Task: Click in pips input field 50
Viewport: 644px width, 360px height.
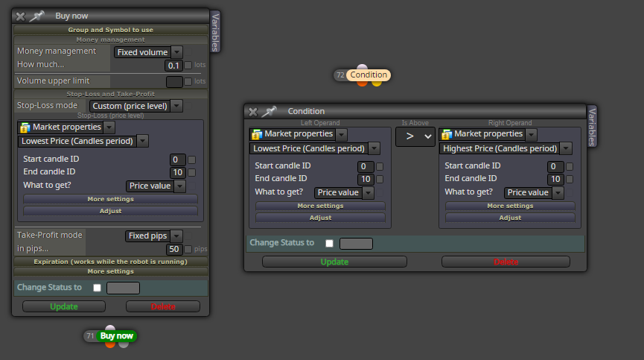Action: pyautogui.click(x=173, y=249)
